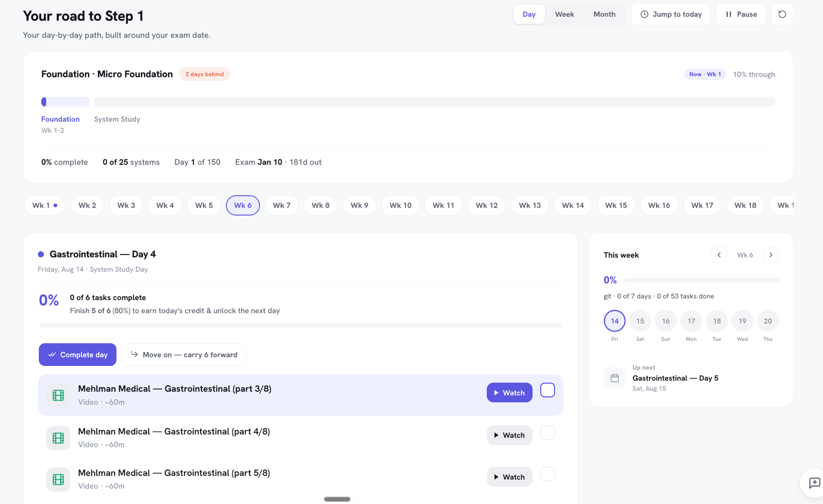Click film icon for Gastrointestinal part 3/8

(x=58, y=395)
